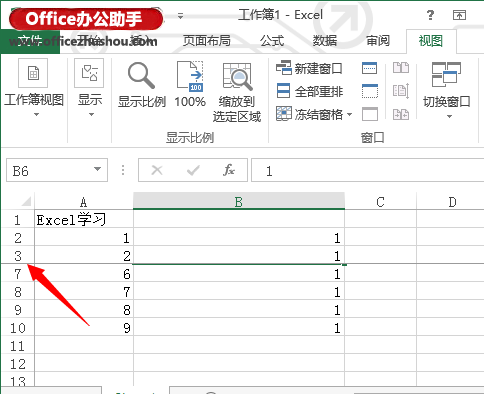
Task: Click cell B8 in row 8
Action: (x=239, y=292)
